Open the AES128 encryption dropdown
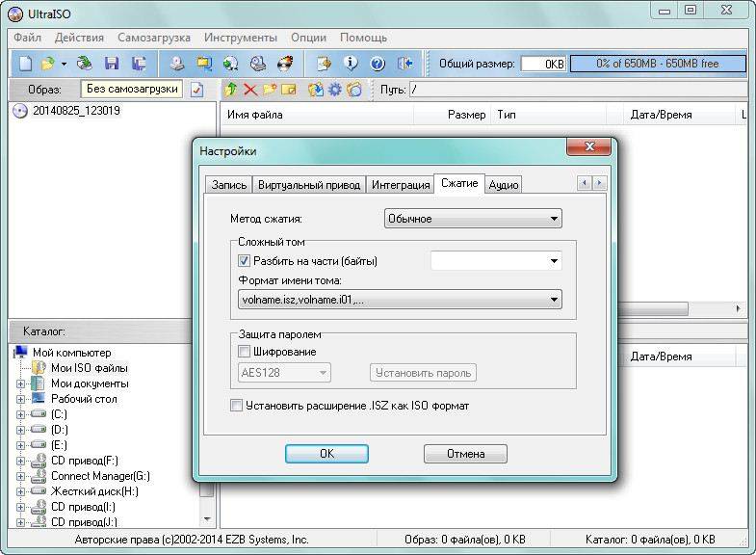The image size is (756, 555). click(284, 373)
